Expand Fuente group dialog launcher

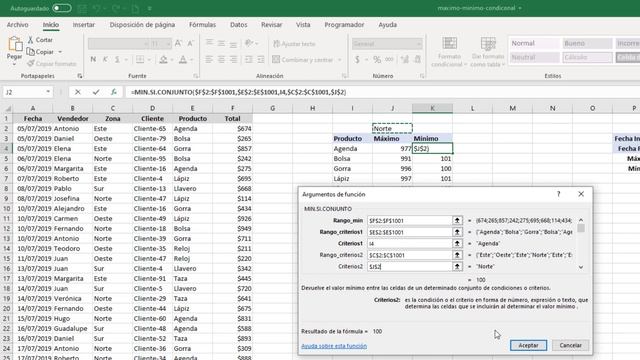point(196,76)
